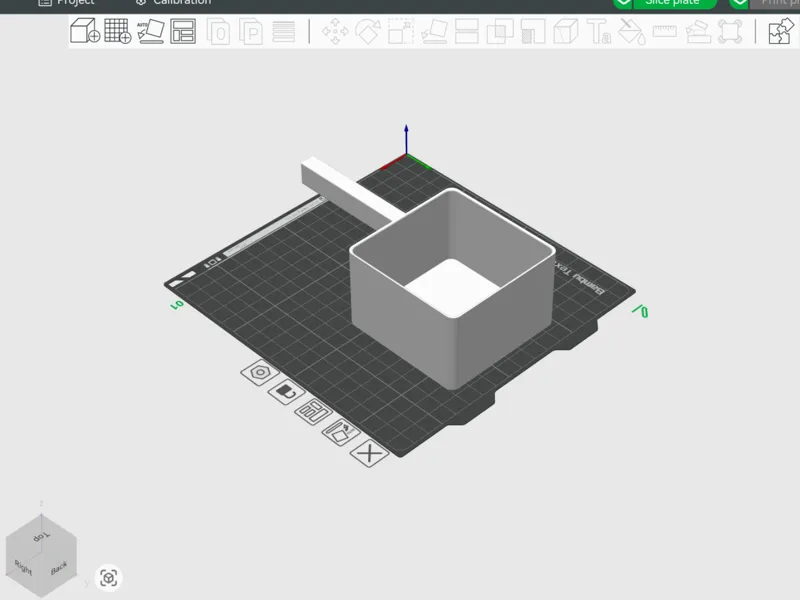Click the Add plate grid icon

tap(118, 31)
